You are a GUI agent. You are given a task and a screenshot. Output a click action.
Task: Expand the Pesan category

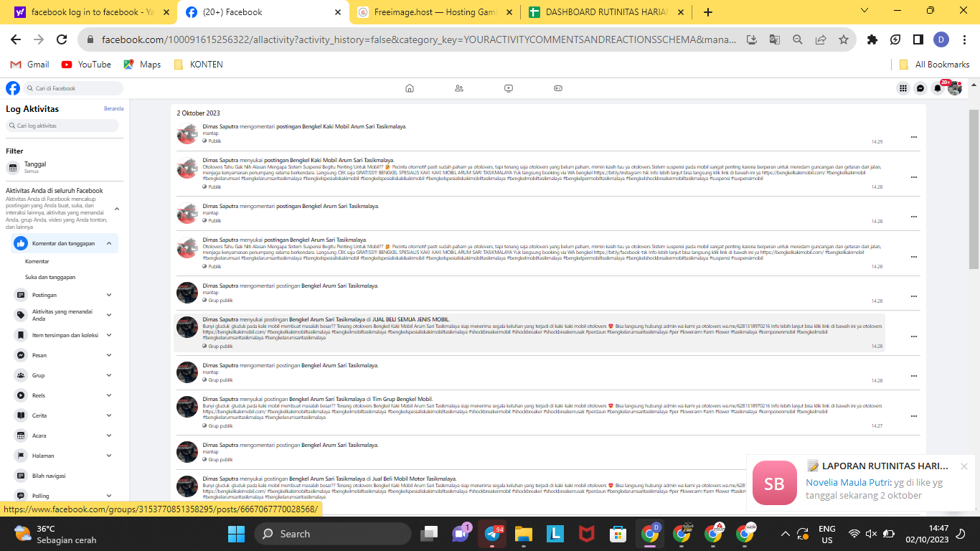(109, 355)
